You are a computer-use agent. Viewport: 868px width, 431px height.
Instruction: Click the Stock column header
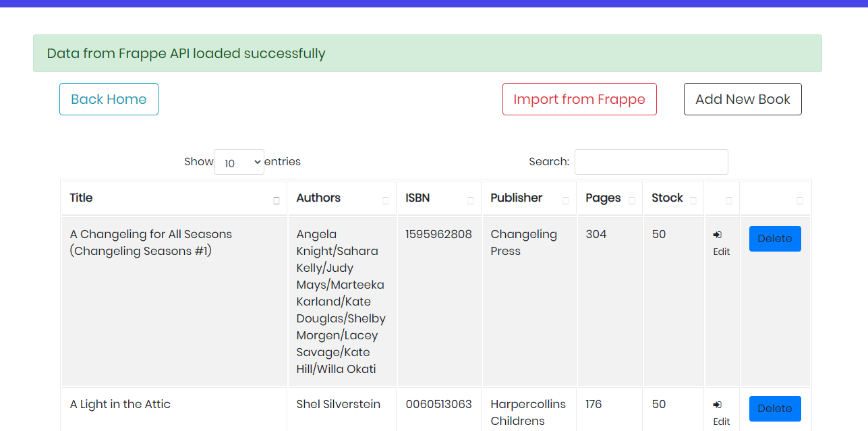[x=674, y=198]
